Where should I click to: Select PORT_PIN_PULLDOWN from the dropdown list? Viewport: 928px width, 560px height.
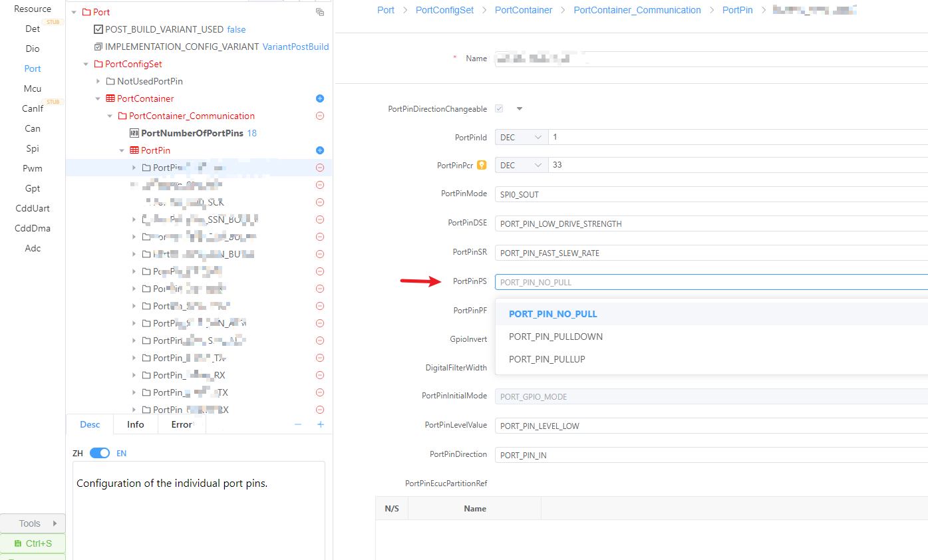click(x=555, y=337)
